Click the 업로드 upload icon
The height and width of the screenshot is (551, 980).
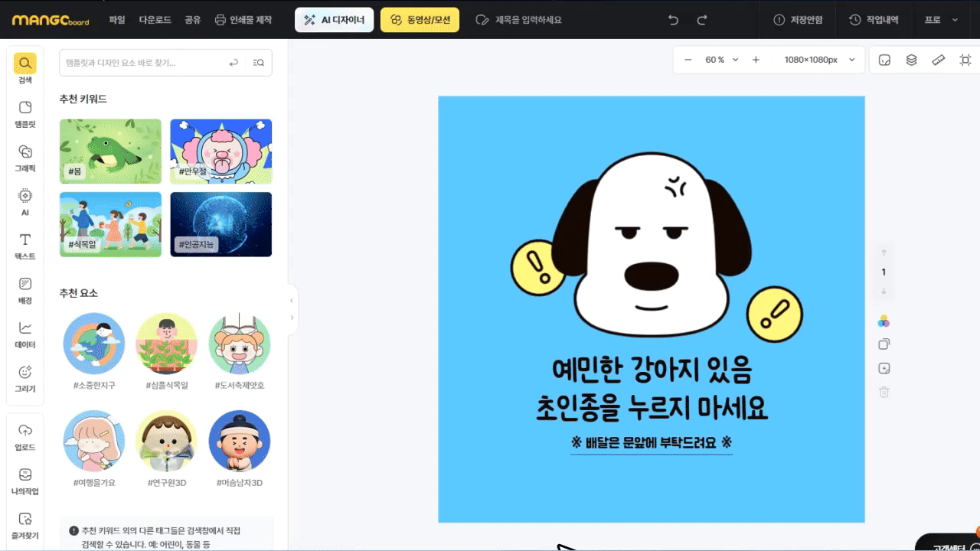tap(24, 435)
